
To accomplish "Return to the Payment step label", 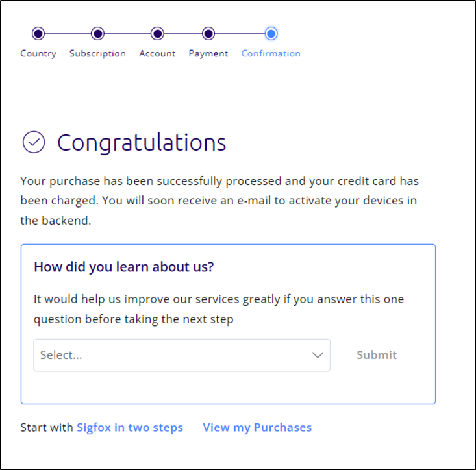I will tap(208, 54).
